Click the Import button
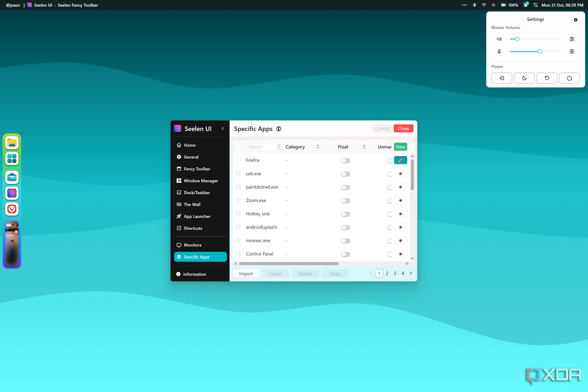Image resolution: width=588 pixels, height=392 pixels. click(x=246, y=273)
